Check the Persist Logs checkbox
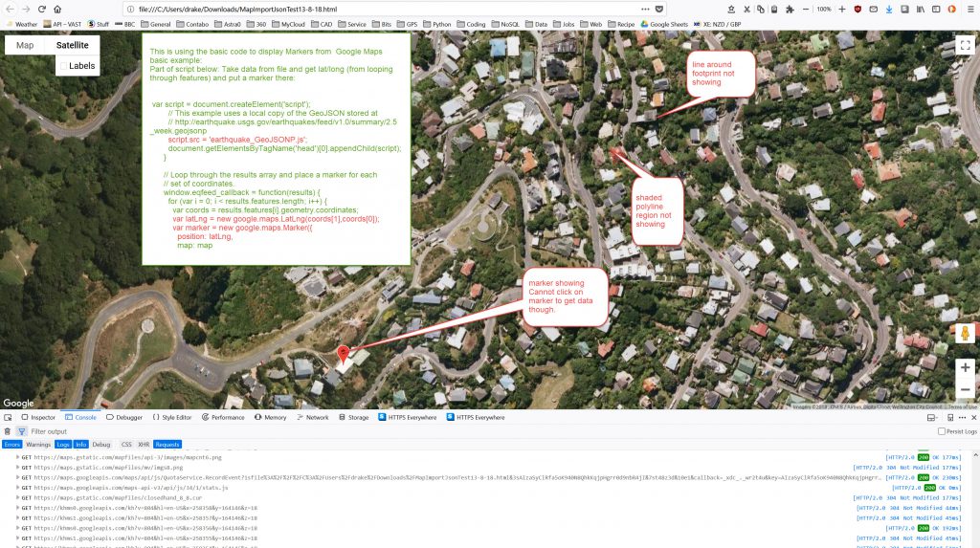Screen dimensions: 980x548 (942, 431)
